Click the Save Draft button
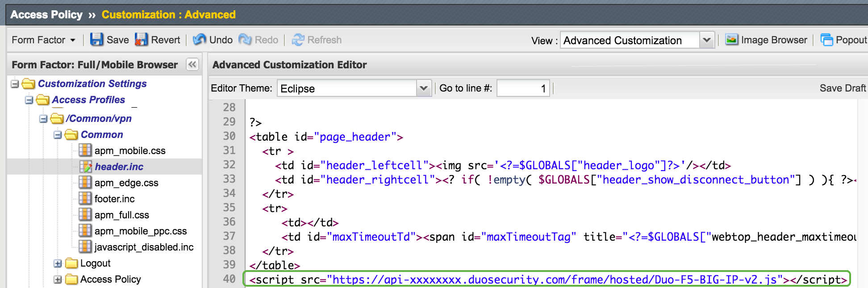Viewport: 868px width, 288px height. (x=842, y=88)
